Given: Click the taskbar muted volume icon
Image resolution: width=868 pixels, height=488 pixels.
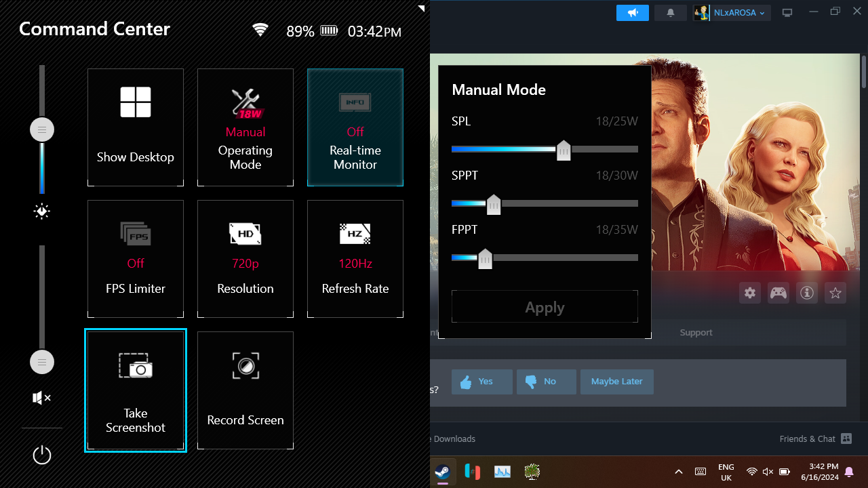Looking at the screenshot, I should 768,472.
